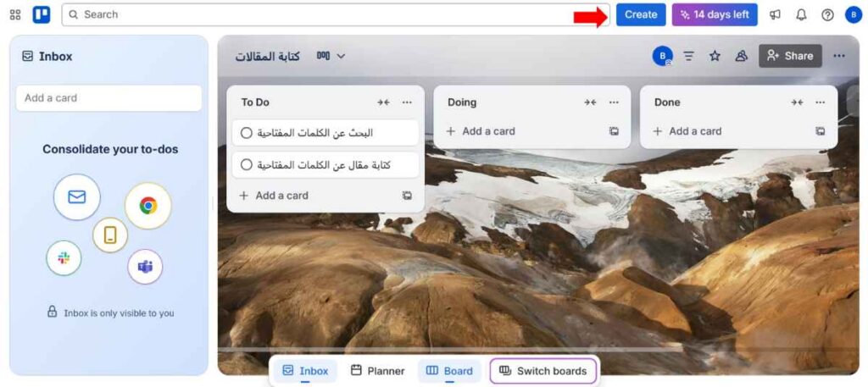Image resolution: width=868 pixels, height=387 pixels.
Task: Create card from template in Doing
Action: coord(614,131)
